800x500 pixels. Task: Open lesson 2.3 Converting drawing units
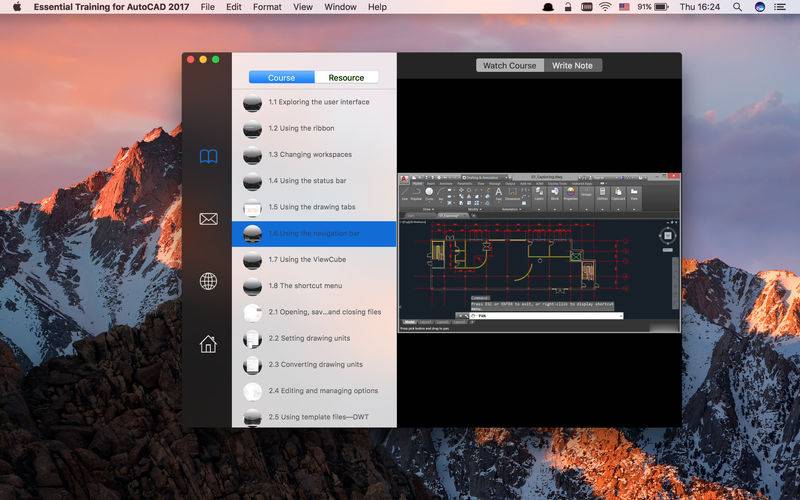tap(314, 365)
